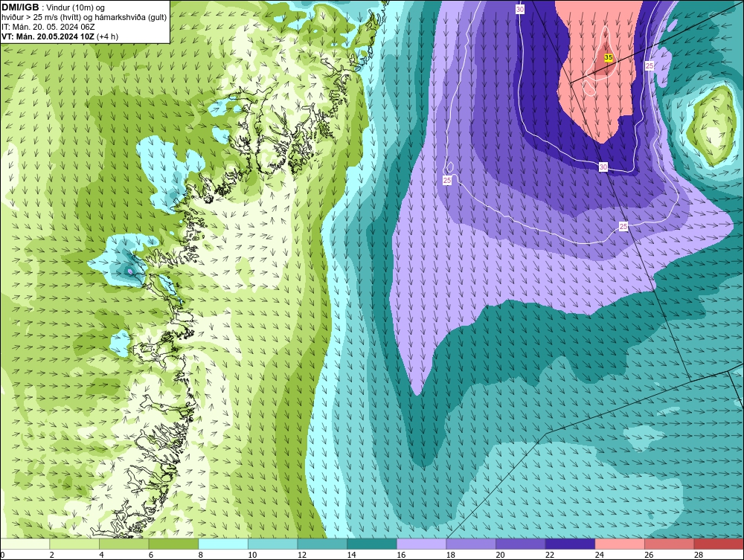Click the legend scale value 24

click(x=599, y=555)
